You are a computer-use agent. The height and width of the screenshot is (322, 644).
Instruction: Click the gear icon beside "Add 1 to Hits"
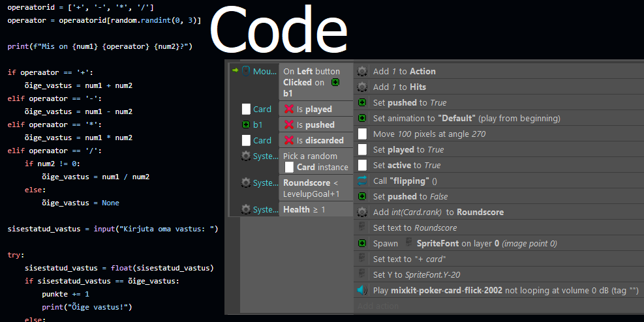(x=362, y=87)
